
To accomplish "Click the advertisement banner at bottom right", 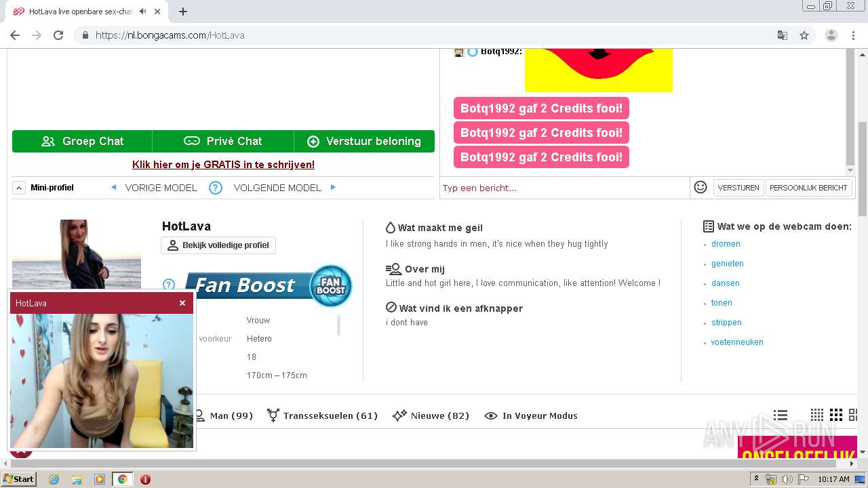I will [x=797, y=447].
